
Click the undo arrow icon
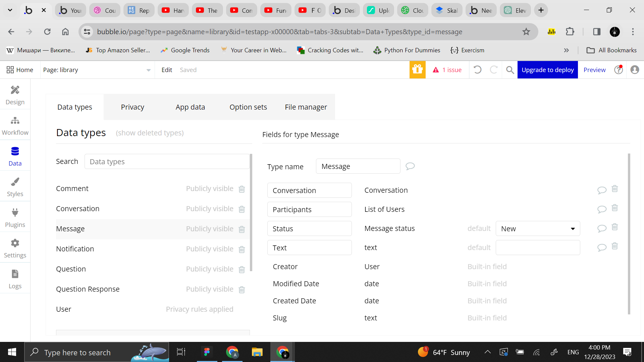[477, 70]
